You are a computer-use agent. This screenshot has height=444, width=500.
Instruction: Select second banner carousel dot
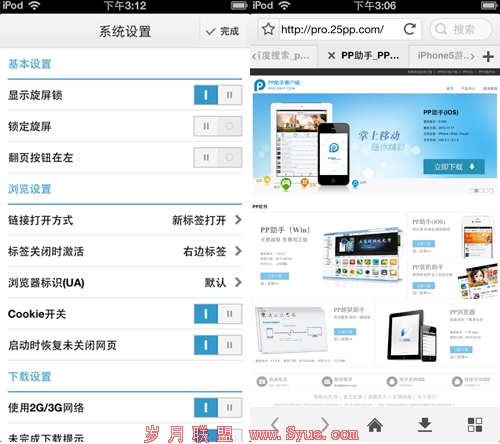[x=477, y=190]
